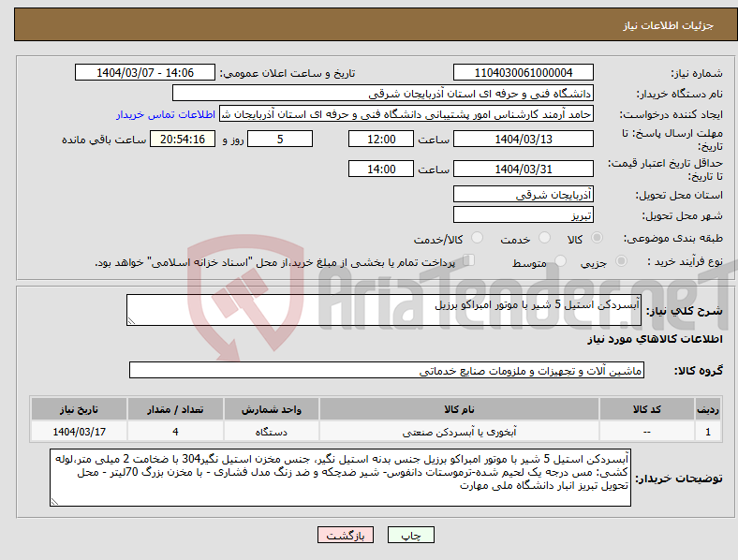Click the توضیحات خریدار label
Viewport: 738px width, 560px height.
679,479
